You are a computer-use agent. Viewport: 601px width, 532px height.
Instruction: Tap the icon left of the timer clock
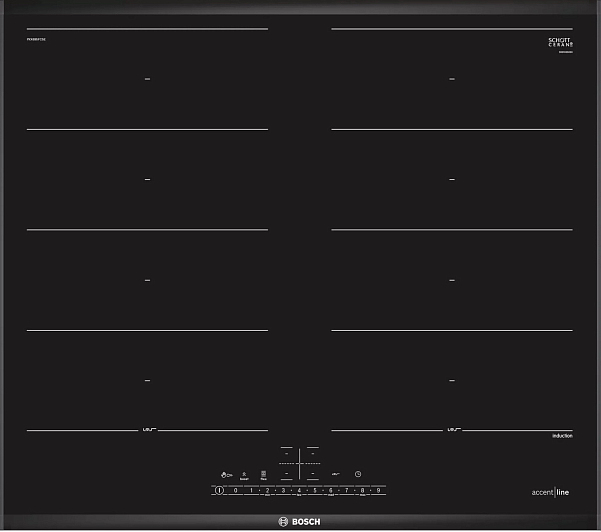[x=336, y=474]
